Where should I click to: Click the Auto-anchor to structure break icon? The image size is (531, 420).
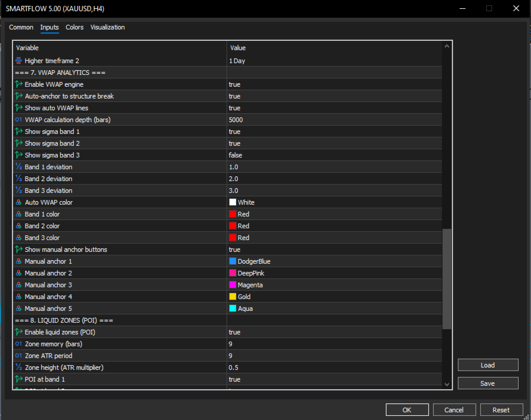(19, 96)
